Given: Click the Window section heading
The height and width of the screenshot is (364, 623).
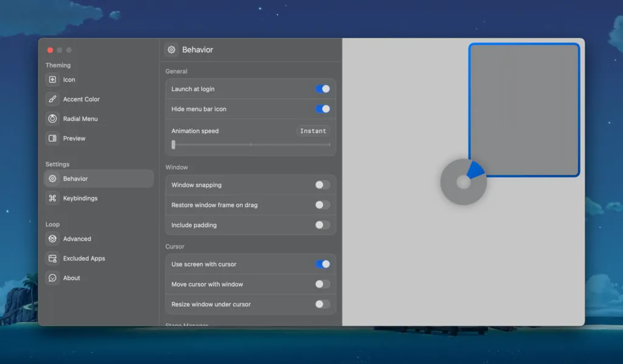Looking at the screenshot, I should (x=177, y=167).
